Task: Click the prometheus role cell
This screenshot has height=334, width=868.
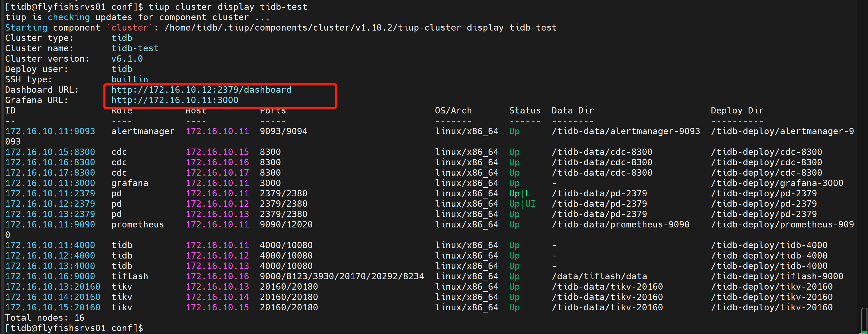Action: pos(137,225)
